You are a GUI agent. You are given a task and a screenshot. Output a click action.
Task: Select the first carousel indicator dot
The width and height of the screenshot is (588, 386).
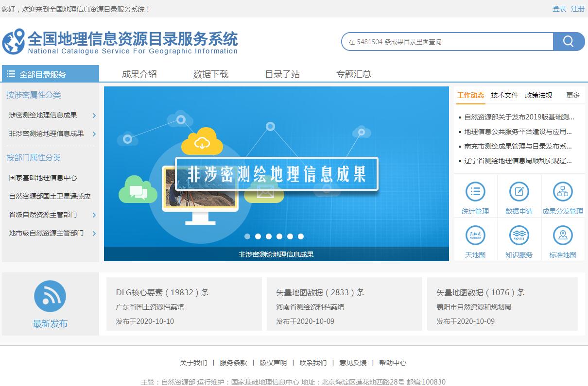pyautogui.click(x=247, y=236)
